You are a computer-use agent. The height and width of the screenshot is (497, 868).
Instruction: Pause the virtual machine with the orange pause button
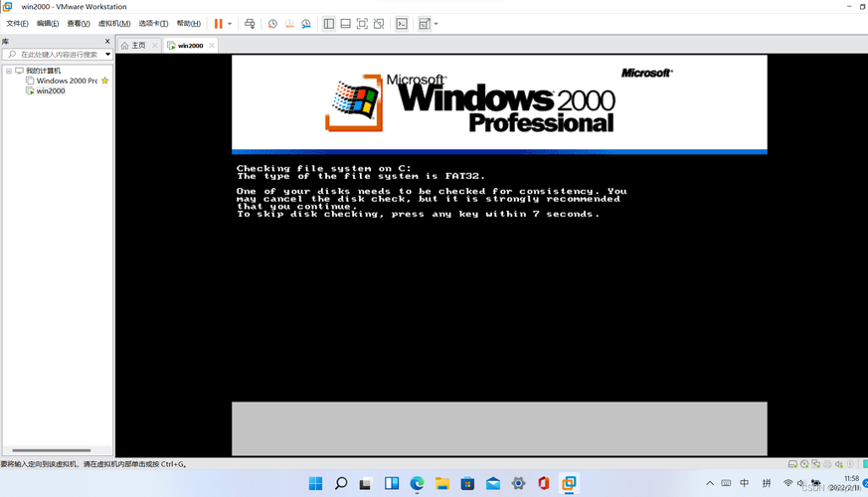(218, 24)
